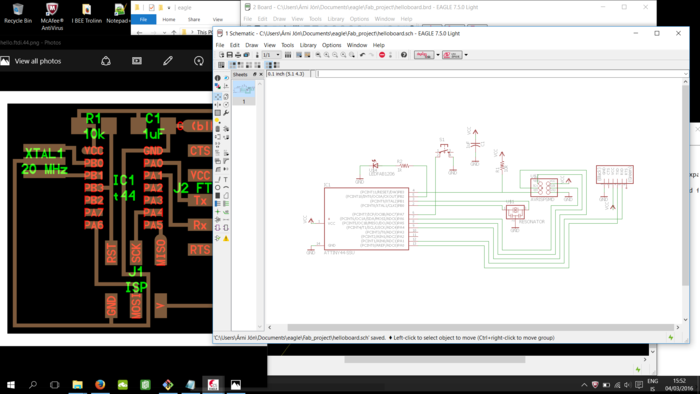Click the Rotate icon in Photos
The height and width of the screenshot is (394, 700).
tap(199, 61)
